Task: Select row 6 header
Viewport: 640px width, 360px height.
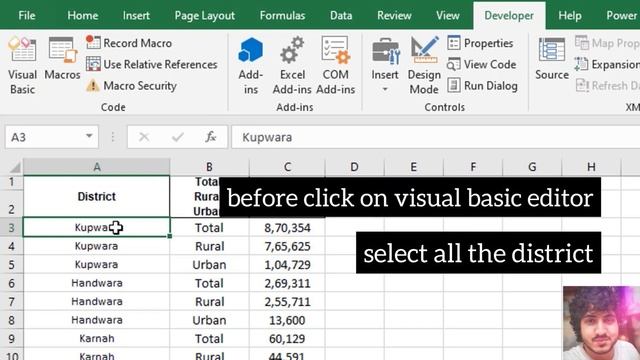Action: click(x=11, y=283)
